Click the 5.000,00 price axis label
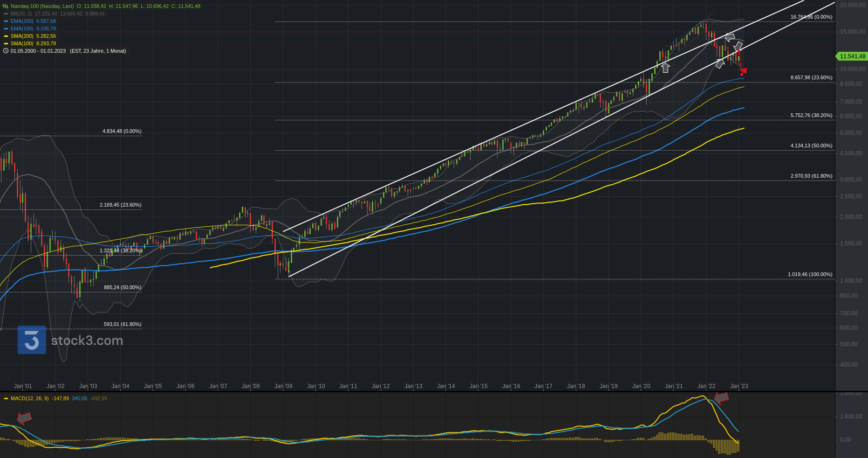Image resolution: width=868 pixels, height=458 pixels. coord(851,133)
